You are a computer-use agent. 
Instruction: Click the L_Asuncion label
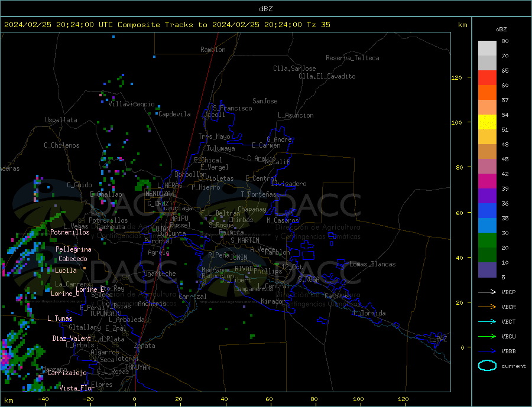pos(296,115)
